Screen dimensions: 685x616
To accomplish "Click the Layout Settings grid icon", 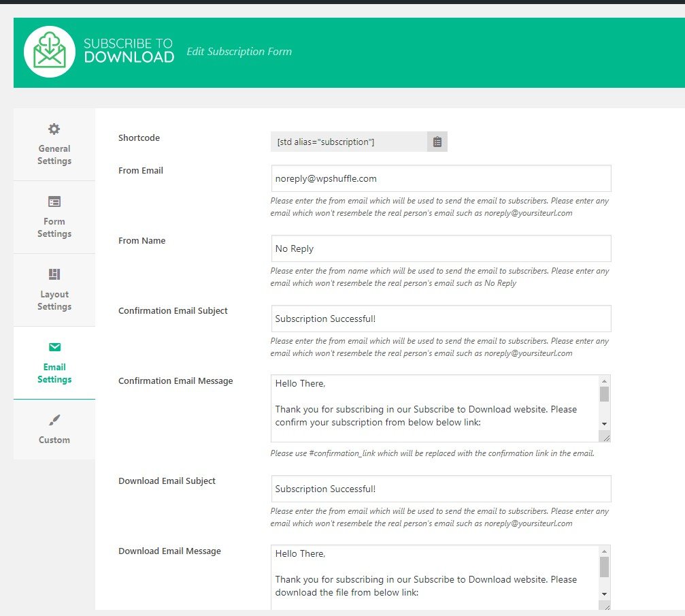I will [x=54, y=274].
